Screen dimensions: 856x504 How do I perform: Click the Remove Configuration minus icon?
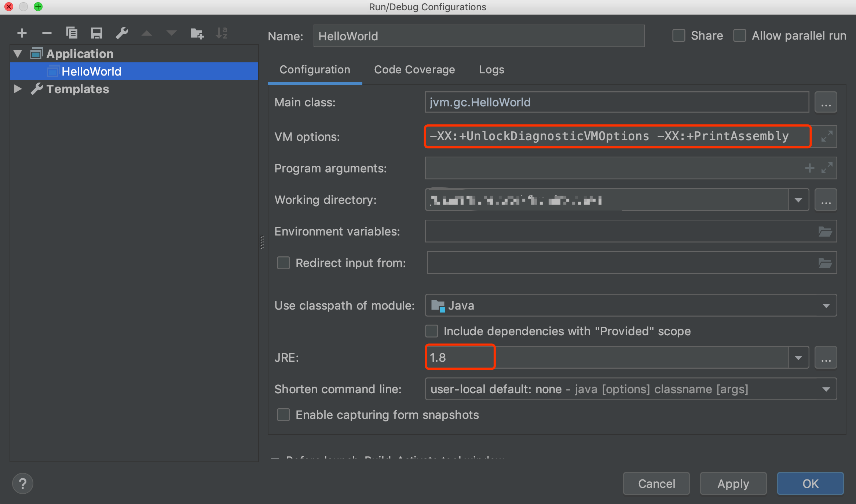pyautogui.click(x=47, y=33)
